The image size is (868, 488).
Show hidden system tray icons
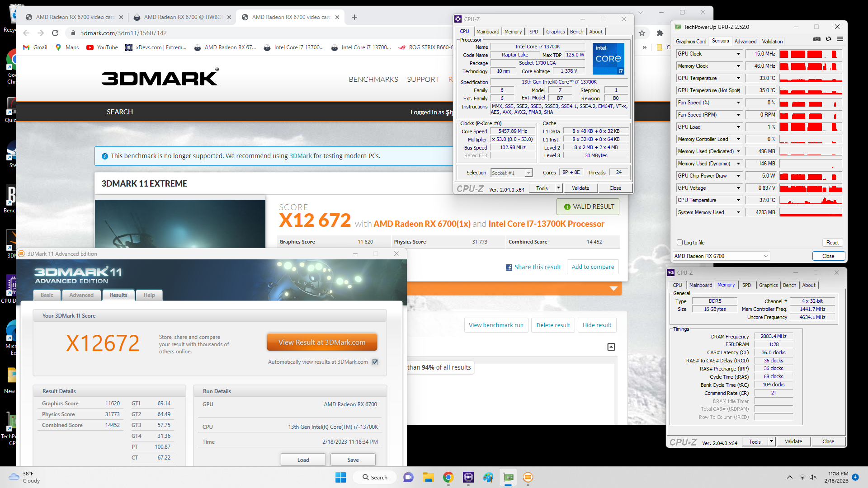[x=789, y=477]
